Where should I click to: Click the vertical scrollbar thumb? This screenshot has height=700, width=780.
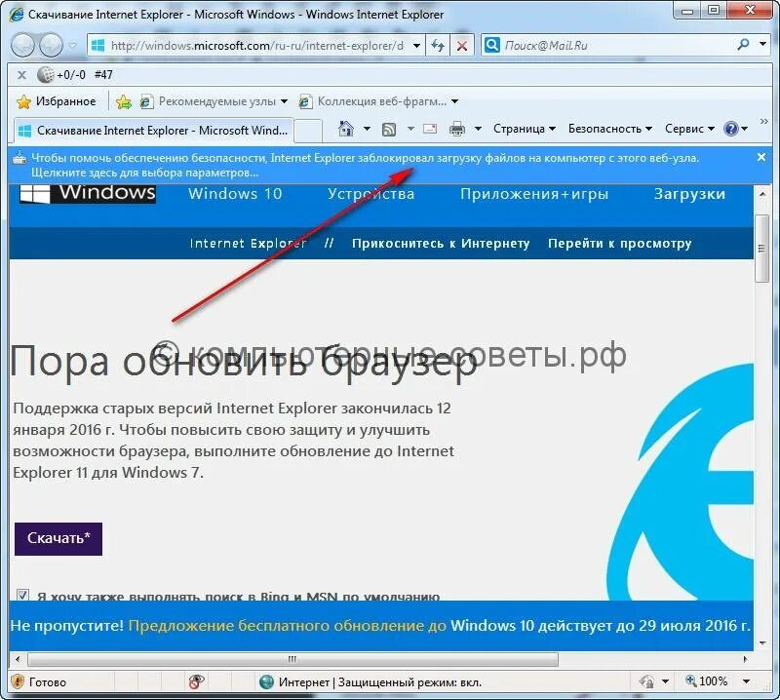[762, 249]
